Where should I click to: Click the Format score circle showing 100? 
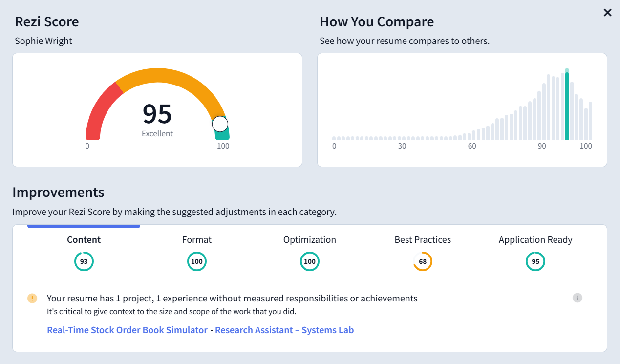[x=197, y=261]
